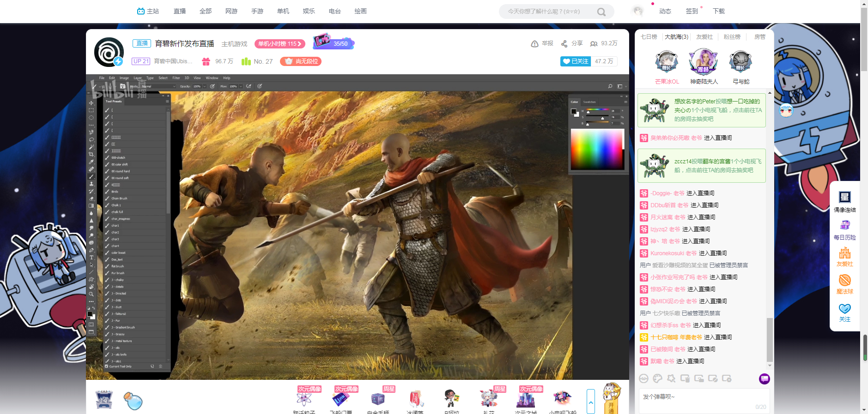Switch to the 友爱社 ranking tab
Viewport: 868px width, 414px height.
[x=704, y=37]
